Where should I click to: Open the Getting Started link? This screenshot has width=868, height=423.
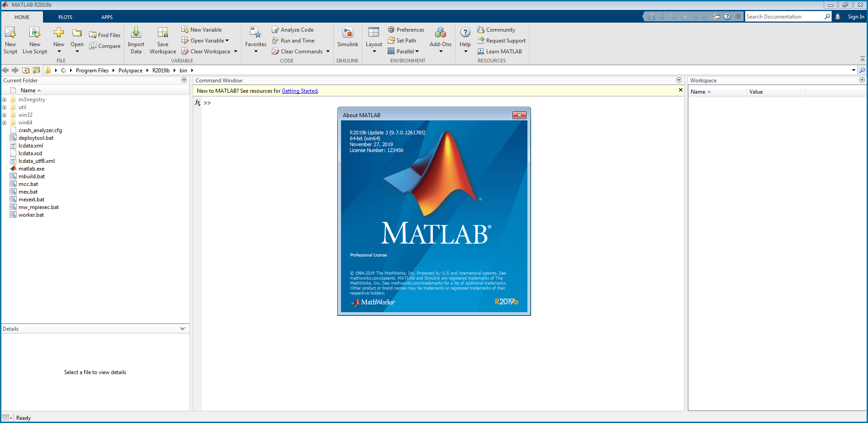pyautogui.click(x=299, y=90)
